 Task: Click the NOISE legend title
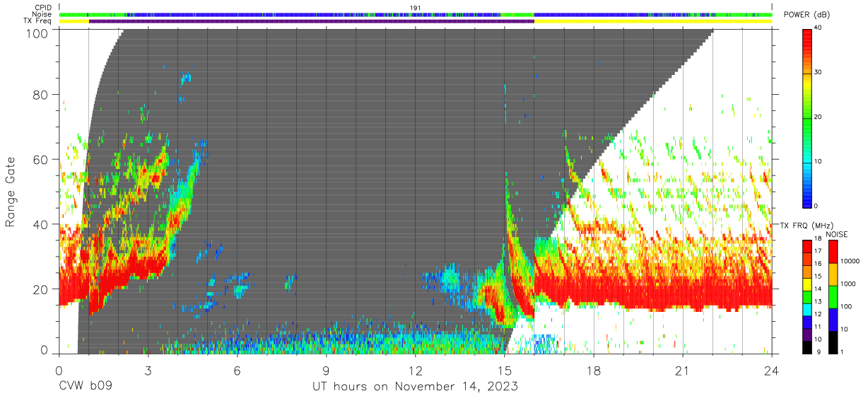coord(837,234)
